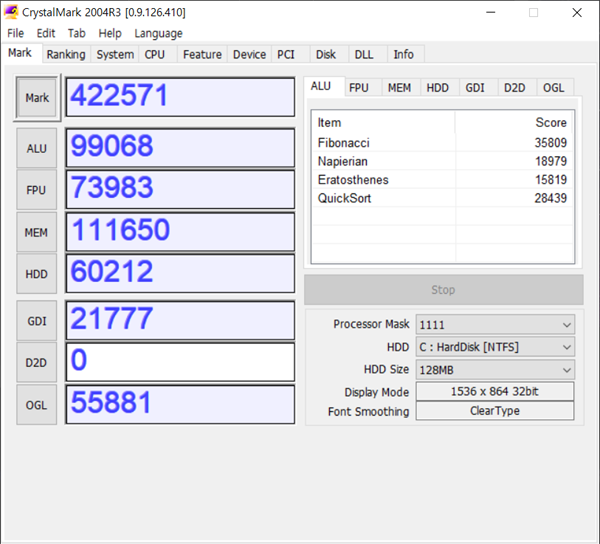The image size is (600, 544).
Task: Click the Item column header
Action: tap(383, 122)
